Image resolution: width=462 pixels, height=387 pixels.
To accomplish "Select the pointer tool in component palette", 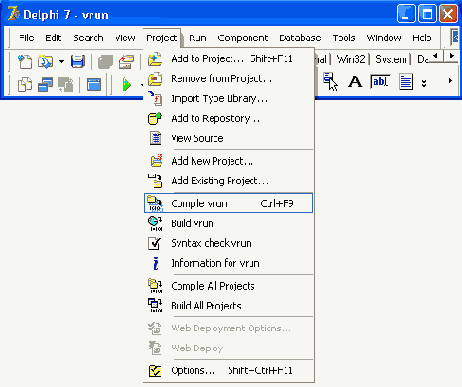I will pos(330,82).
